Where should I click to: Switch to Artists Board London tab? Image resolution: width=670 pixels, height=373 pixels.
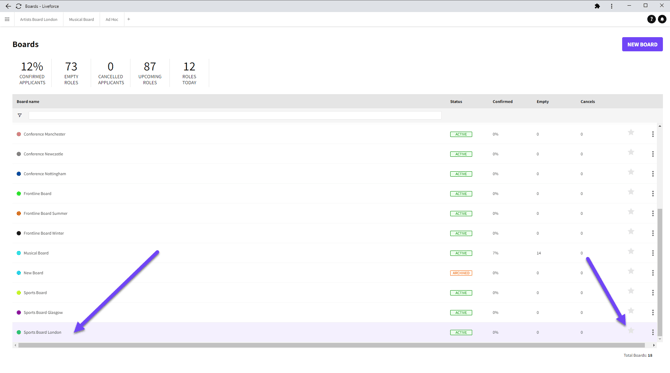38,19
